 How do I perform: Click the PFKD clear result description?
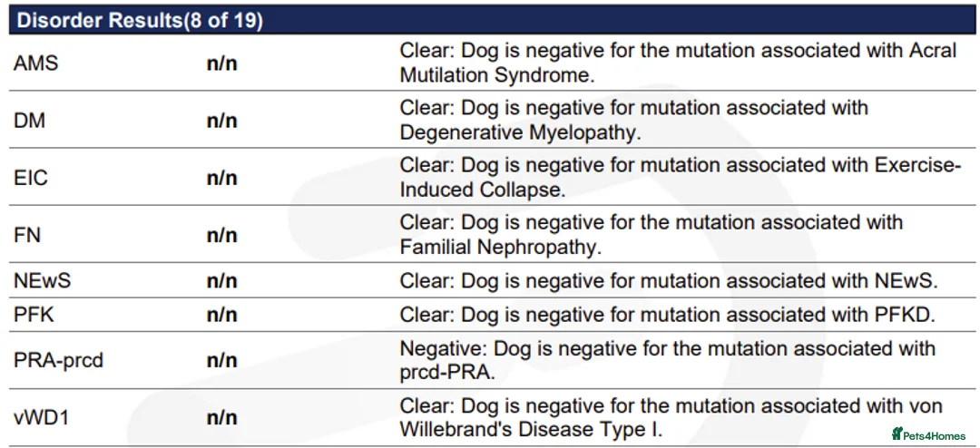tap(667, 315)
